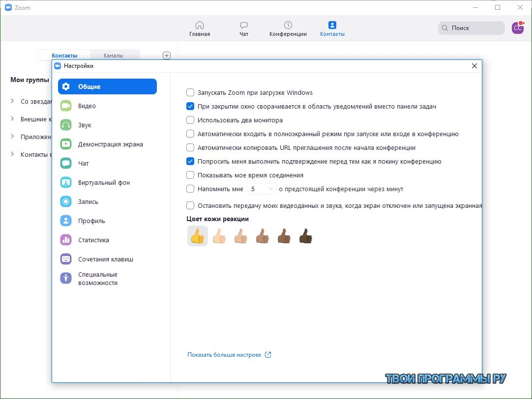Viewport: 532px width, 399px height.
Task: Open Виртуальный фон settings icon
Action: tap(66, 182)
